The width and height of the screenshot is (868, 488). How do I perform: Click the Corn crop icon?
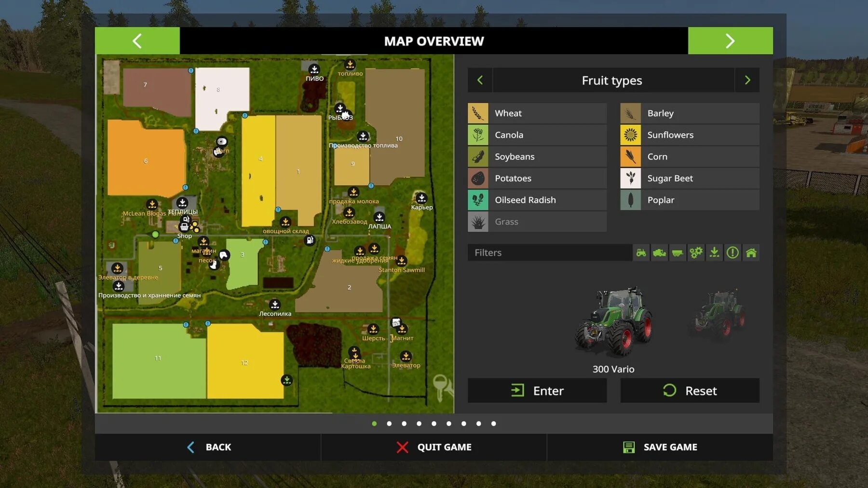pos(630,157)
